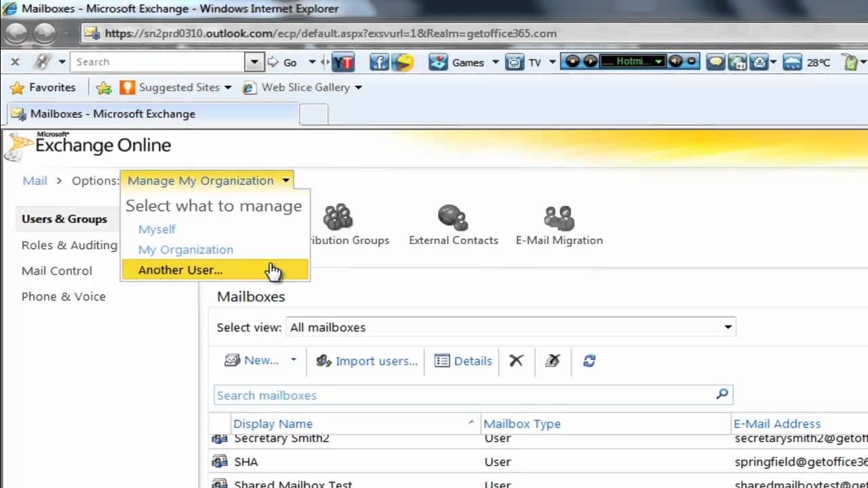Open the Facebook toolbar icon
This screenshot has width=868, height=488.
pos(379,62)
